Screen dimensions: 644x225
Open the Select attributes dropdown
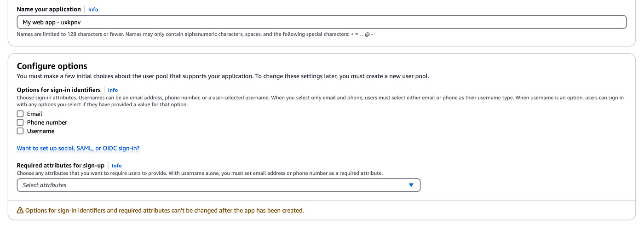[218, 185]
